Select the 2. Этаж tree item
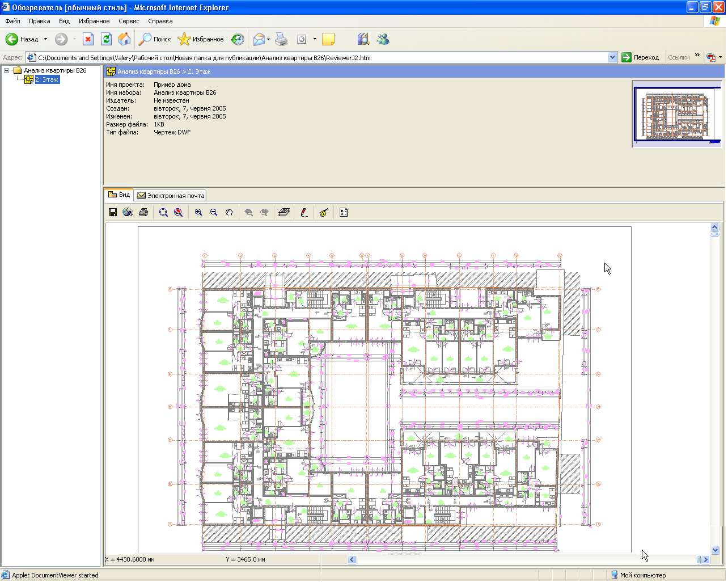Screen dimensions: 728x582 pos(46,80)
